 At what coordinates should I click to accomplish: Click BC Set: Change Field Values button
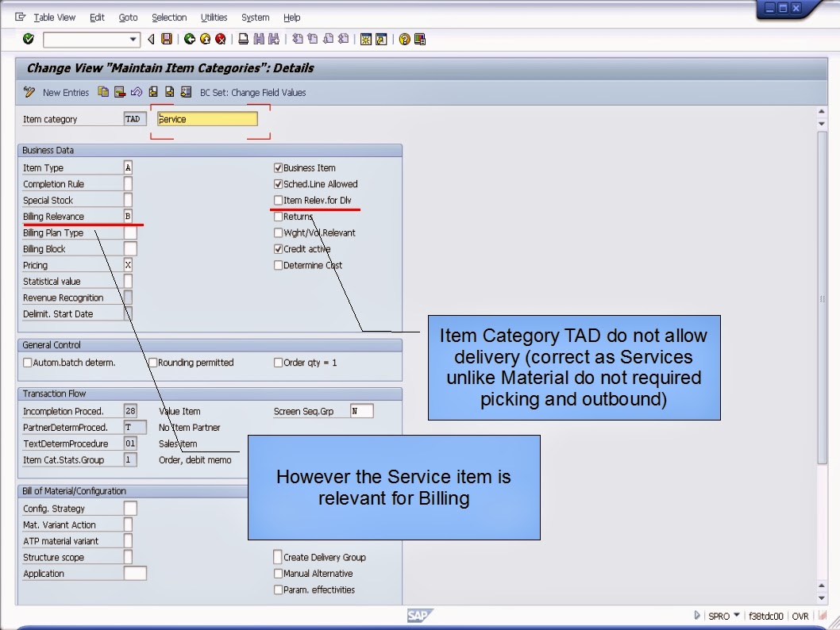[252, 93]
